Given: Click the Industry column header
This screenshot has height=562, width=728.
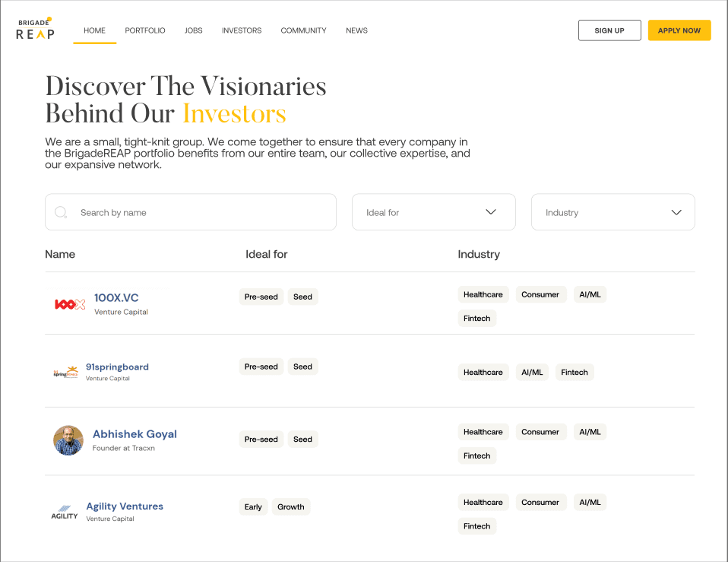Looking at the screenshot, I should pos(479,254).
